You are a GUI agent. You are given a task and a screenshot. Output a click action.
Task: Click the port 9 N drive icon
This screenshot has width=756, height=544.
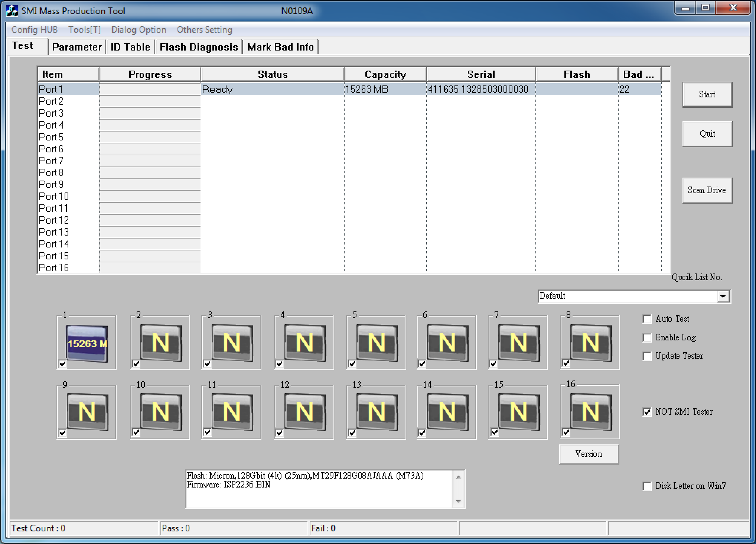[87, 412]
